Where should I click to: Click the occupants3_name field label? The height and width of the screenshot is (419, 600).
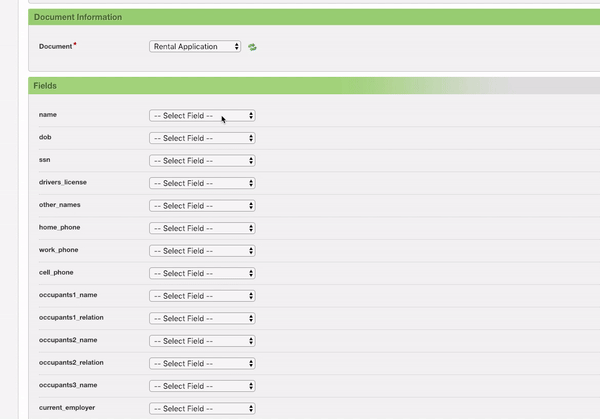[x=68, y=385]
